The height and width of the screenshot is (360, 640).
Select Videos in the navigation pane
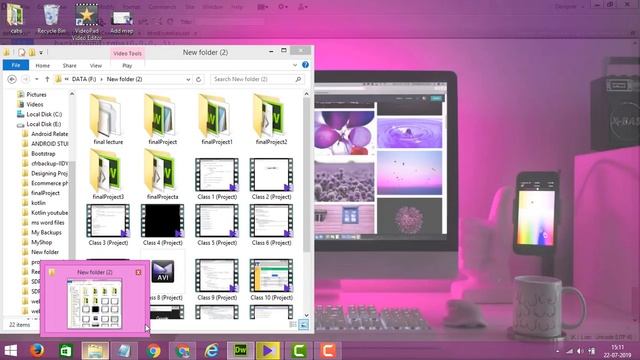click(x=34, y=104)
